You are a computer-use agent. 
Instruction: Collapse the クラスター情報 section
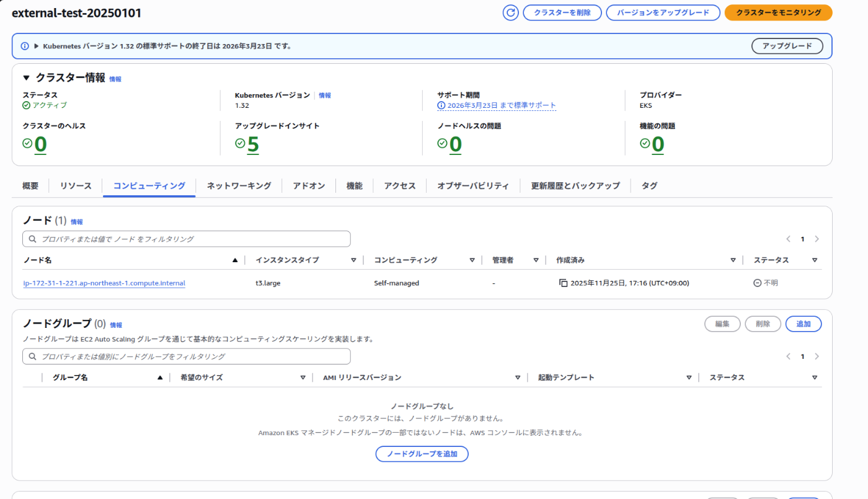(25, 77)
